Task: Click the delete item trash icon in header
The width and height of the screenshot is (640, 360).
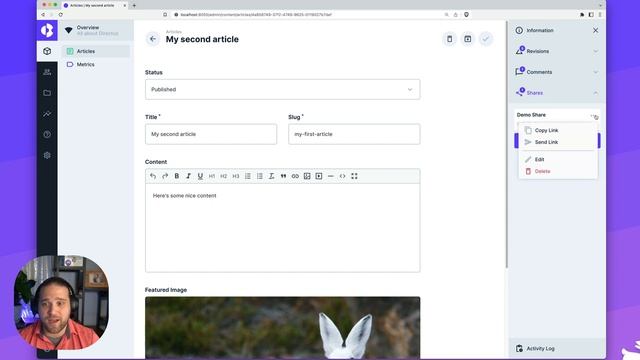Action: click(x=449, y=39)
